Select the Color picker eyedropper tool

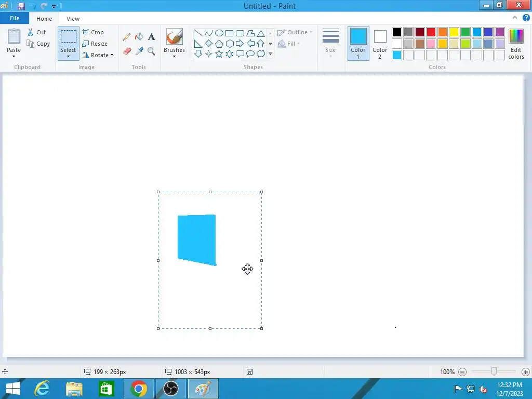click(x=139, y=51)
